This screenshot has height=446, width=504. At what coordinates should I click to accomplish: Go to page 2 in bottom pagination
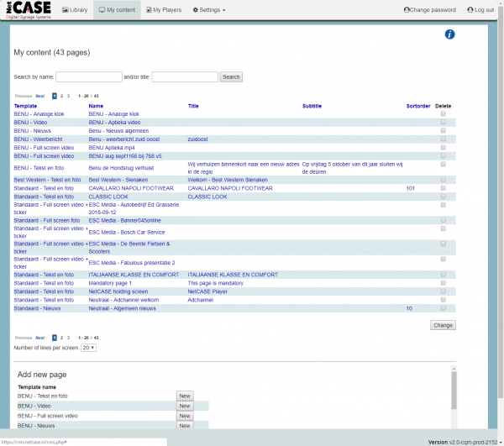tap(61, 338)
